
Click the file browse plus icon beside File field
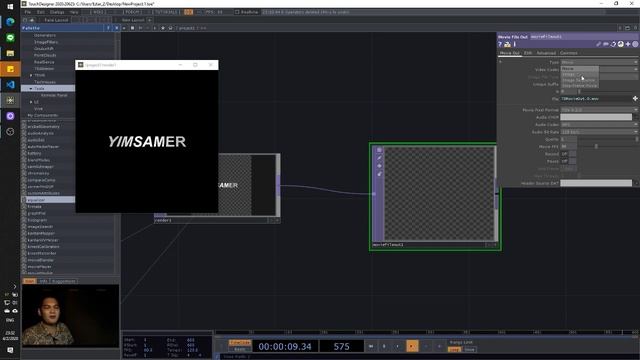coord(635,98)
